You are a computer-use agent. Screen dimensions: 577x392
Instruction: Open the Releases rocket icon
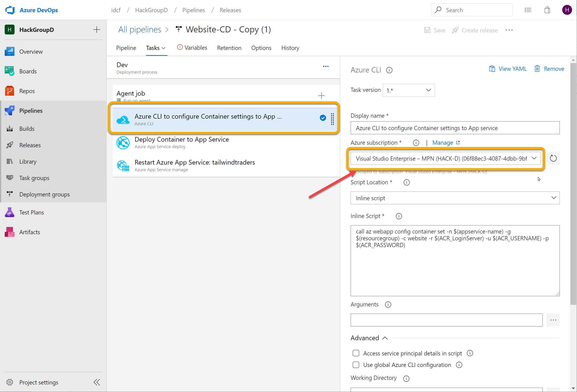[9, 145]
